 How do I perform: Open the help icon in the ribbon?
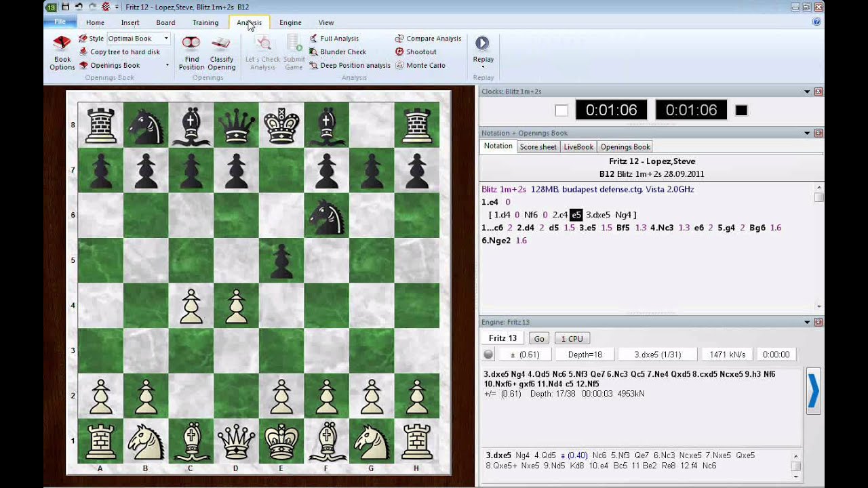(x=816, y=22)
